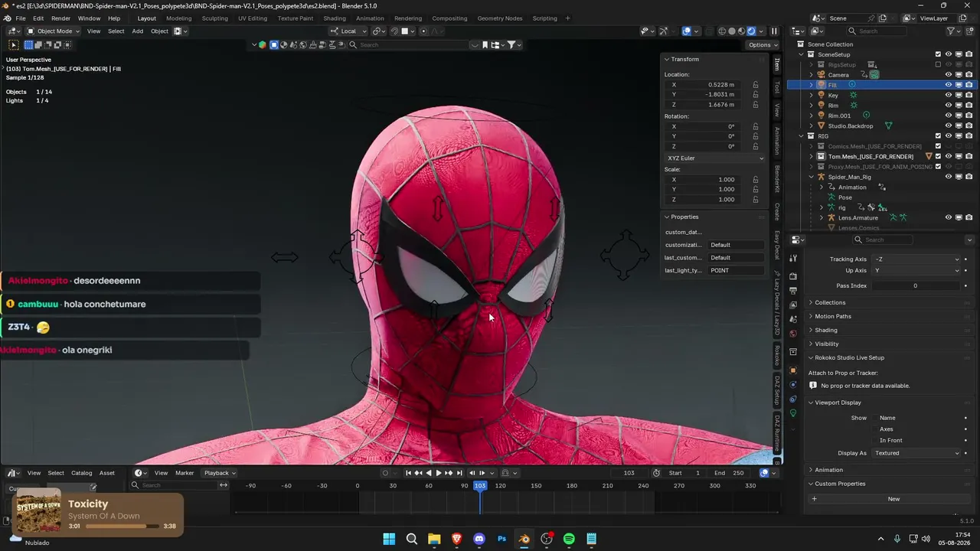Play the animation forward
The width and height of the screenshot is (980, 551).
point(439,473)
